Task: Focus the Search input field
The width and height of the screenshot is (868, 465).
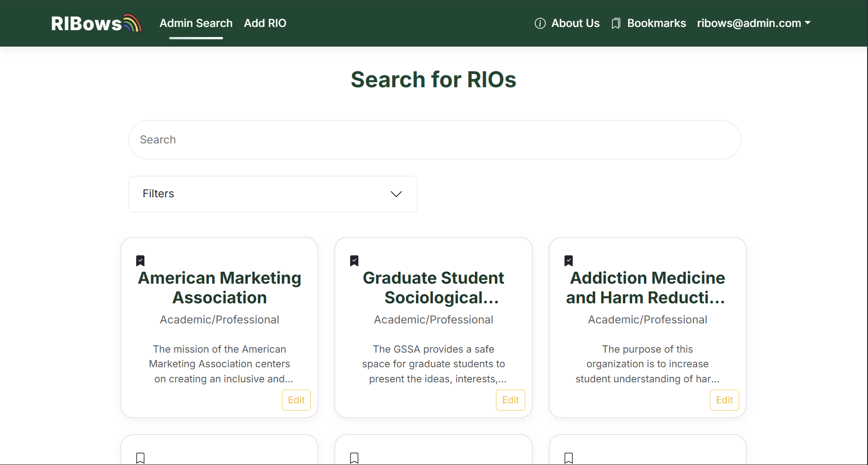Action: pyautogui.click(x=434, y=140)
